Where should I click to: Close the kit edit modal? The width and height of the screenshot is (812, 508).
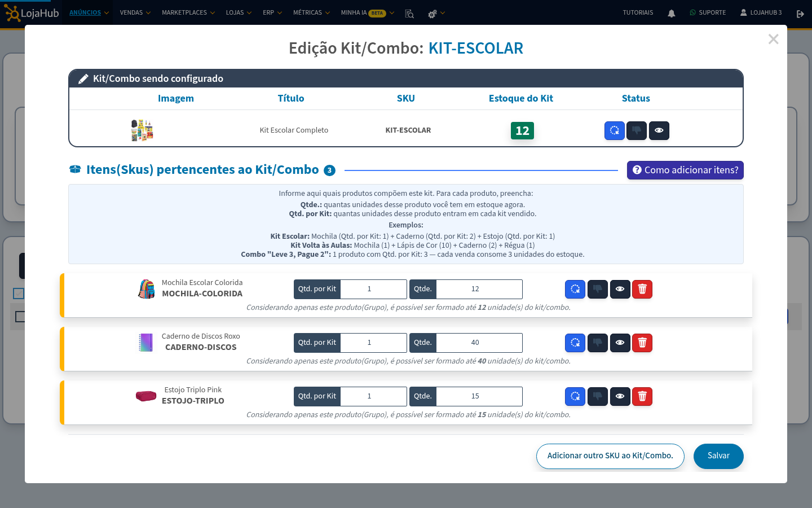773,39
